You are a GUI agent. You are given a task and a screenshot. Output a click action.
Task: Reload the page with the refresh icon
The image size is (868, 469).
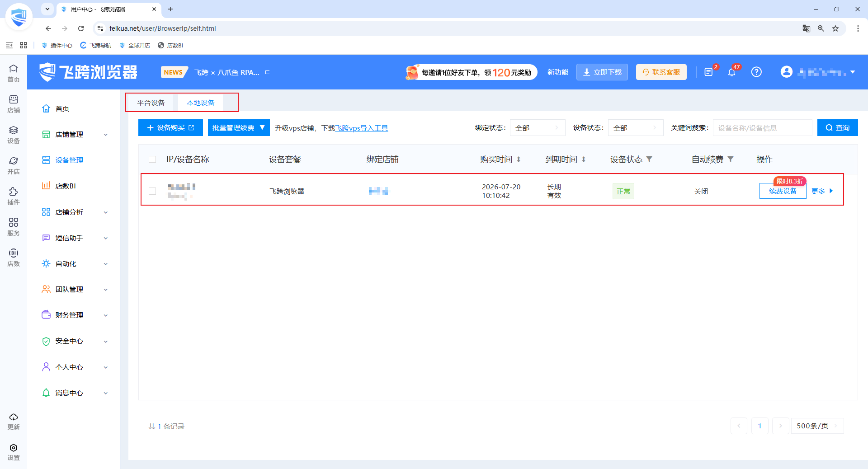[81, 28]
